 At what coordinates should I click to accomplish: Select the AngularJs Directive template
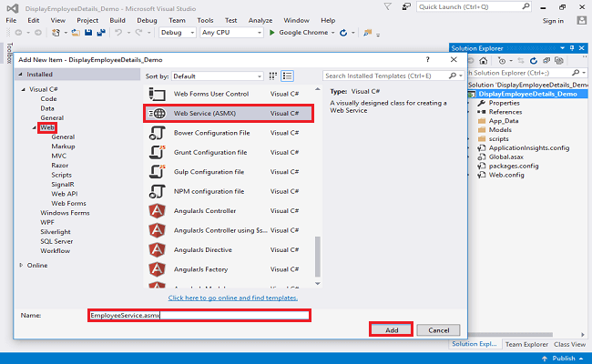(229, 249)
